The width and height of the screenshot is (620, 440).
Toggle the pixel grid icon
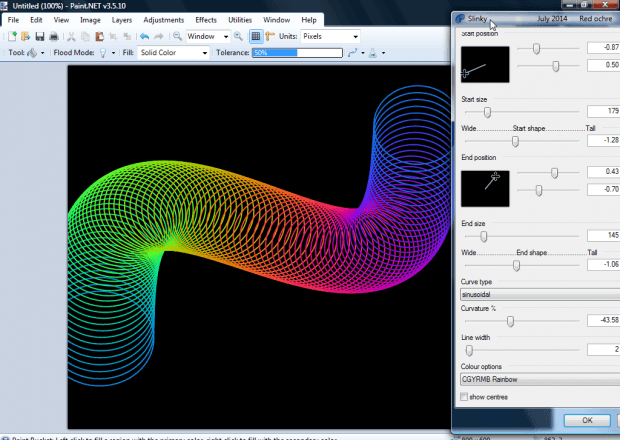(x=256, y=36)
